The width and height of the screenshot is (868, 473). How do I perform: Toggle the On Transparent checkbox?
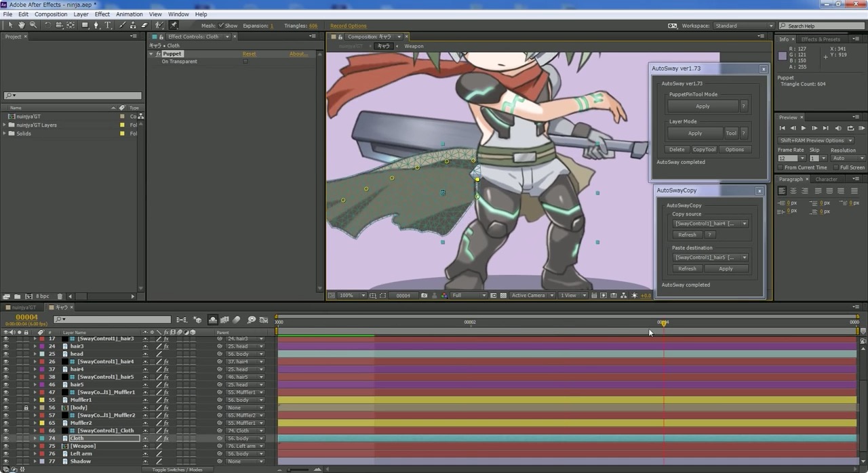tap(245, 62)
